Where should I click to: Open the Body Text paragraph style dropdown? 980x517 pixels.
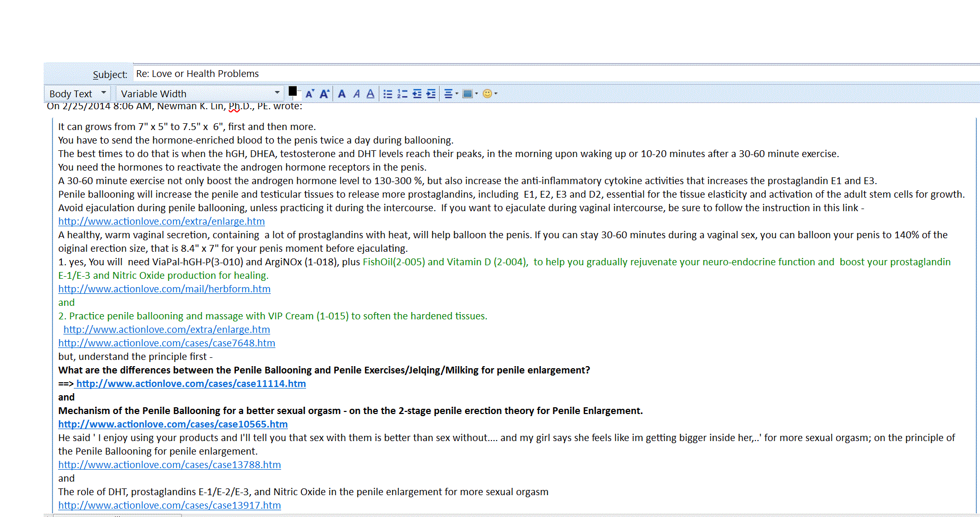pyautogui.click(x=78, y=94)
